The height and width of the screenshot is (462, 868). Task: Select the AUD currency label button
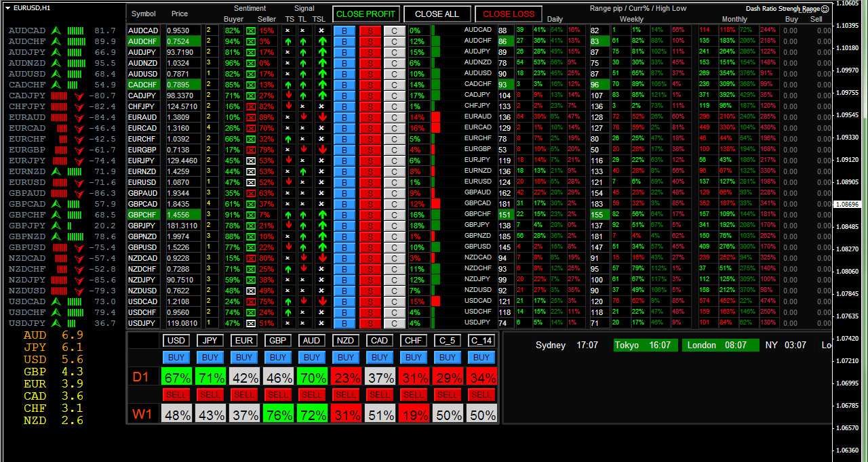312,340
